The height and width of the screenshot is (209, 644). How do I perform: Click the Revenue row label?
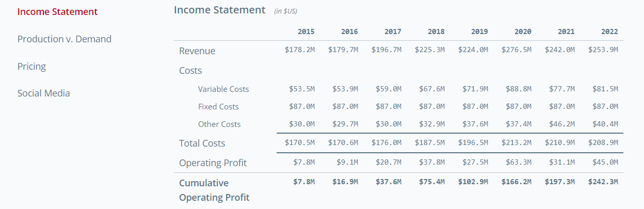(197, 51)
